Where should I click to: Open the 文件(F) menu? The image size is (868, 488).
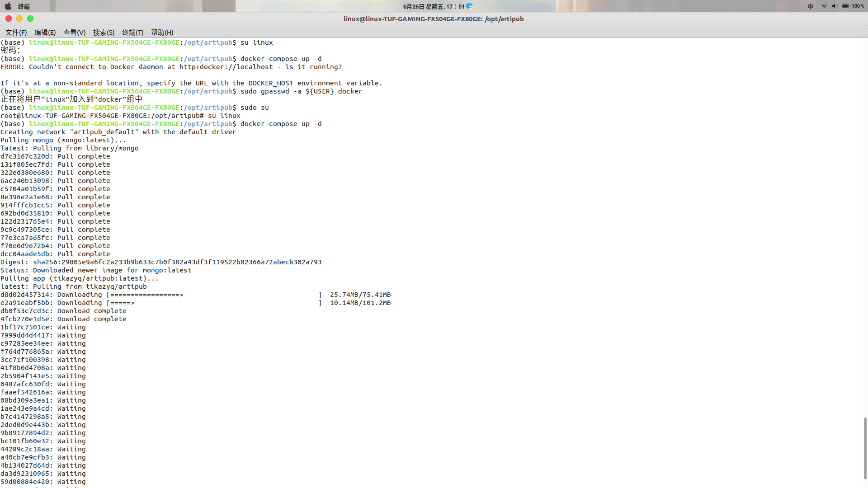tap(16, 33)
